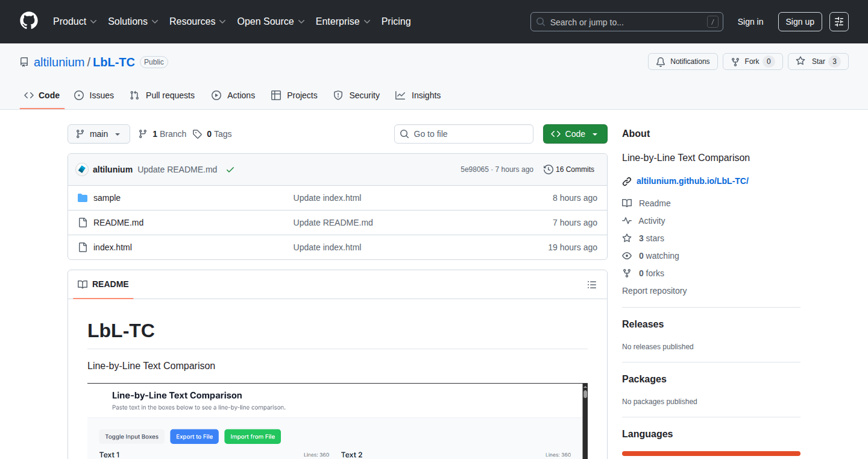View the 0 Tags list

pyautogui.click(x=212, y=134)
